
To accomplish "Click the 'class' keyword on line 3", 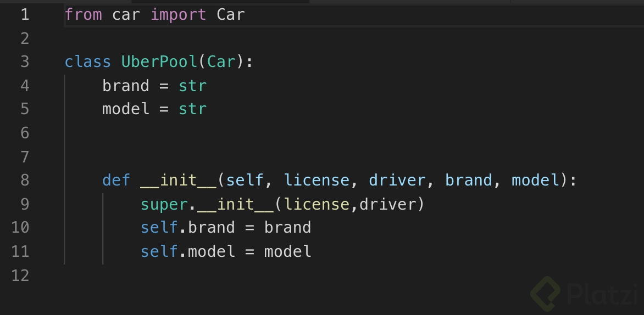I will tap(88, 62).
